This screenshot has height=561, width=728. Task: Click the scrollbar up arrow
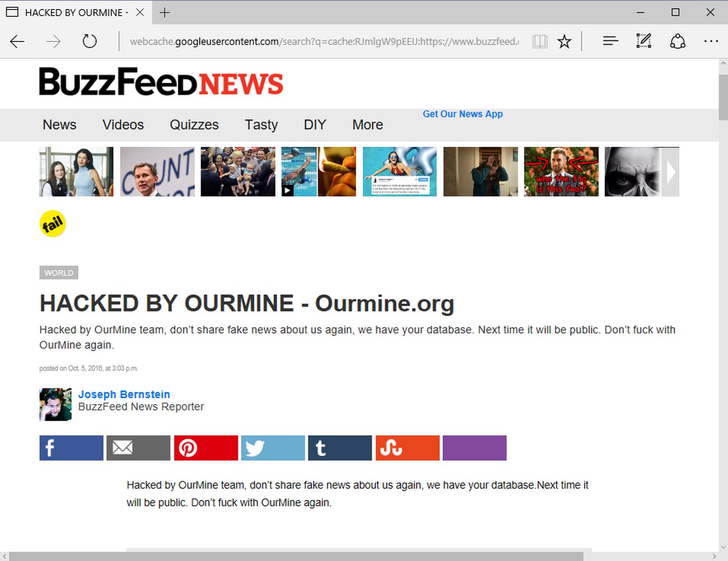[723, 64]
